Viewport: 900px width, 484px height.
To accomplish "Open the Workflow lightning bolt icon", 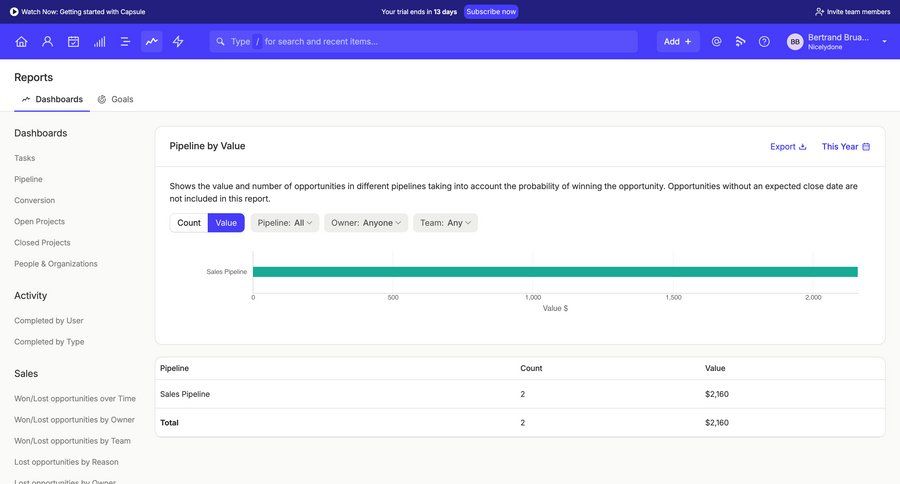I will coord(178,41).
